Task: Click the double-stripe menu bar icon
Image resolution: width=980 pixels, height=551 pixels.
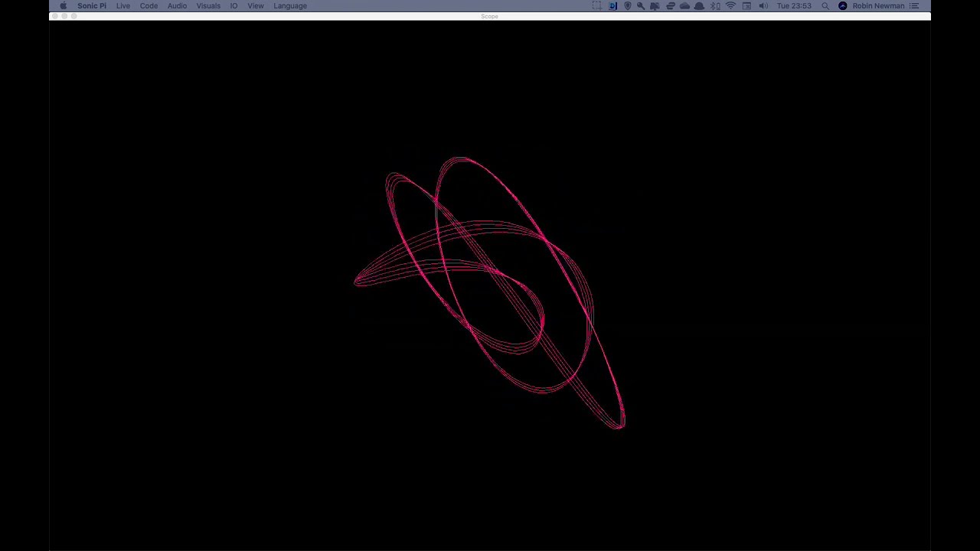Action: [670, 5]
